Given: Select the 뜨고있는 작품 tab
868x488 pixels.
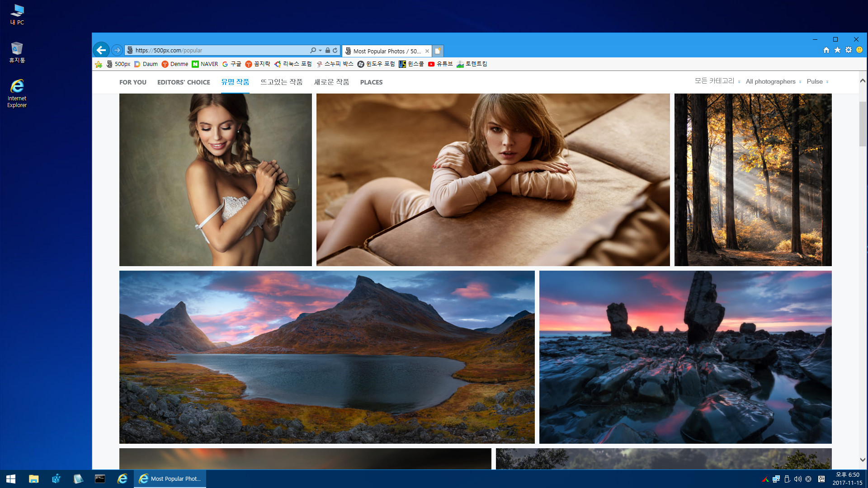Looking at the screenshot, I should 282,82.
